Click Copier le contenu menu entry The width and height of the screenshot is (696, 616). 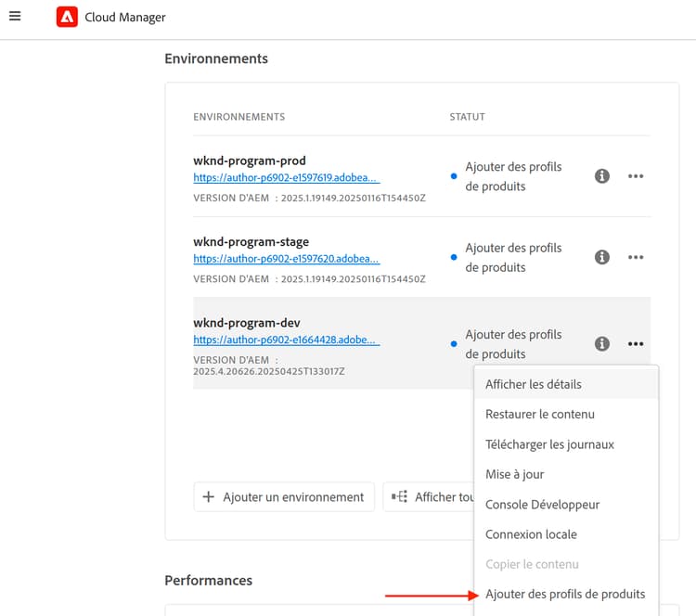566,564
